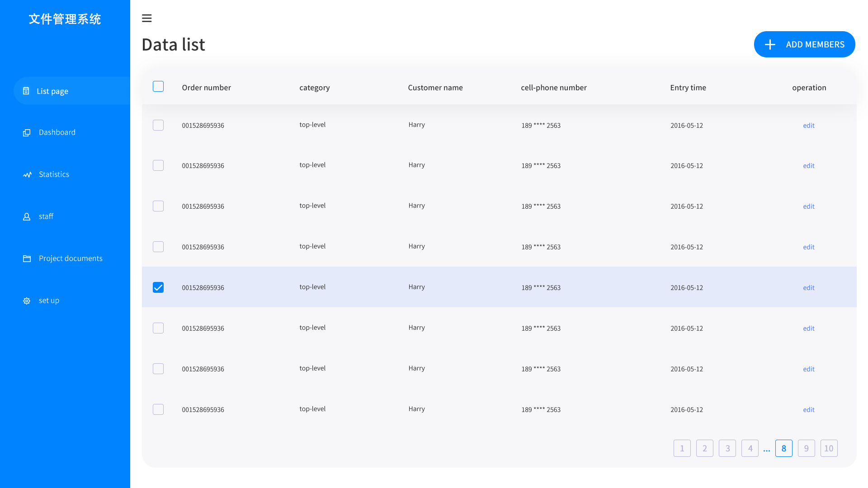This screenshot has height=488, width=868.
Task: Open the Statistics menu item
Action: pos(54,174)
